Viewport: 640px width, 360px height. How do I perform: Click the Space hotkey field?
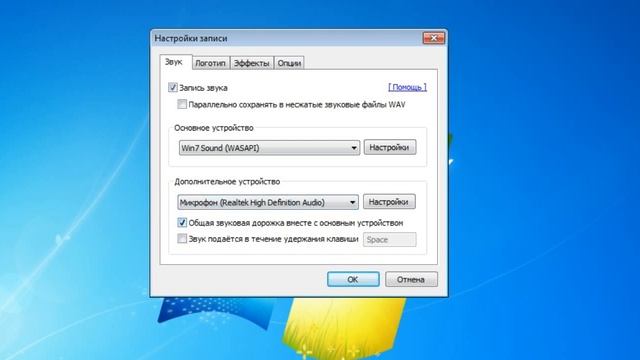[x=390, y=240]
